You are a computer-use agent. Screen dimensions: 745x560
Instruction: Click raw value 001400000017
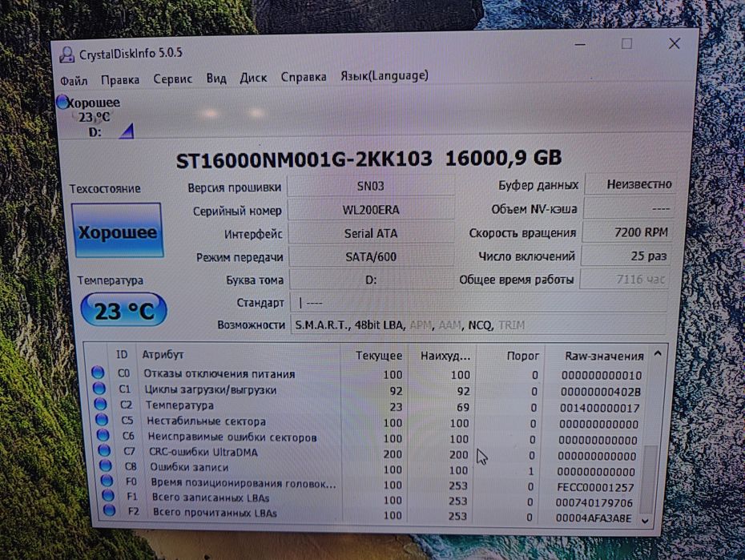[x=600, y=408]
